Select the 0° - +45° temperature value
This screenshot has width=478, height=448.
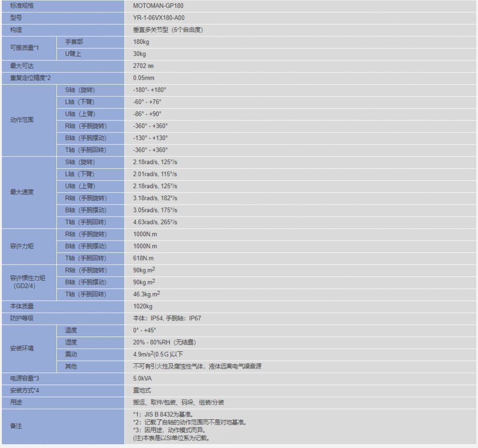coord(144,330)
